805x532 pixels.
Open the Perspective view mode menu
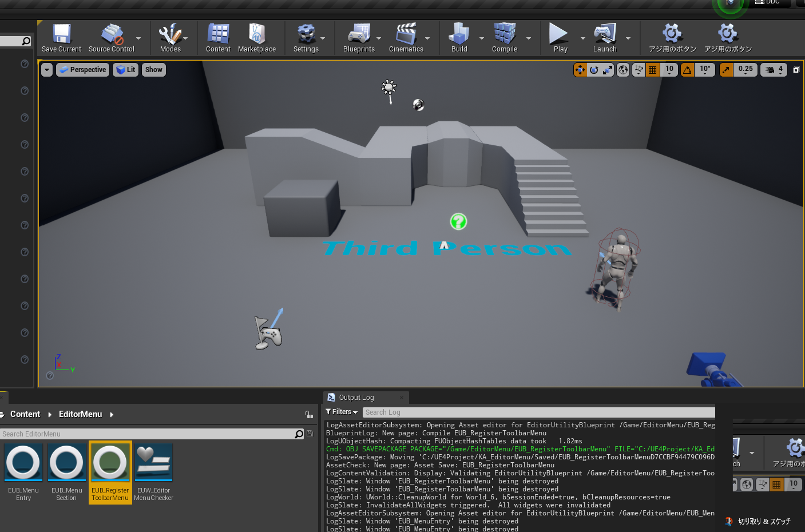pos(83,70)
